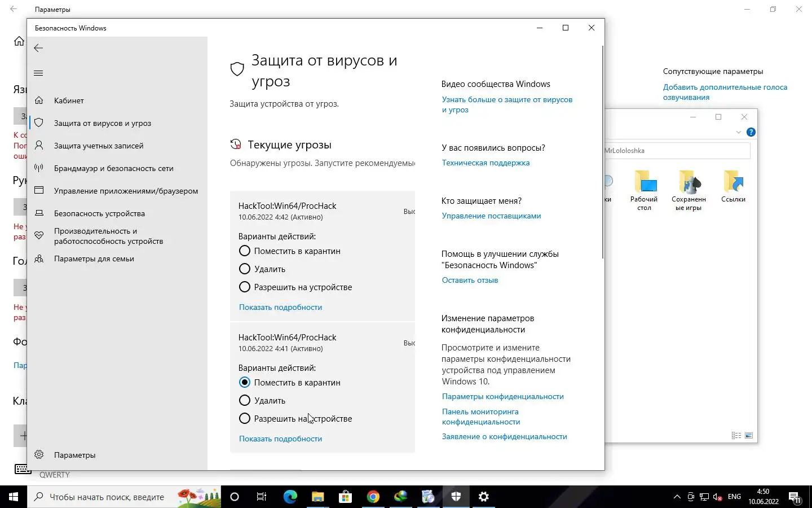Expand the Explorer ribbon chevron
812x508 pixels.
738,132
